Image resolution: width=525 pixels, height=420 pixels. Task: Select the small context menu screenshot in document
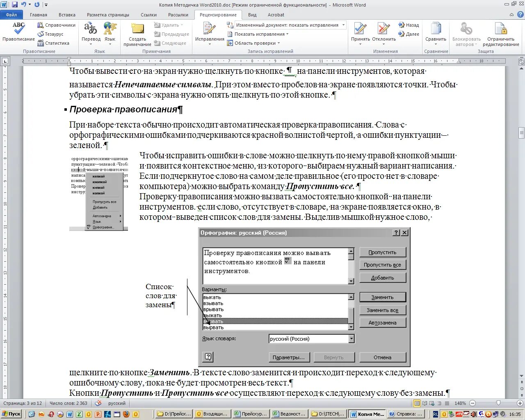click(98, 193)
